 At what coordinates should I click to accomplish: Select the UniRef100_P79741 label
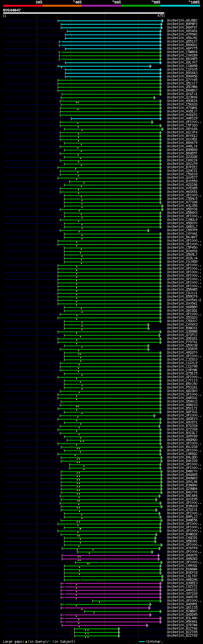click(x=182, y=342)
